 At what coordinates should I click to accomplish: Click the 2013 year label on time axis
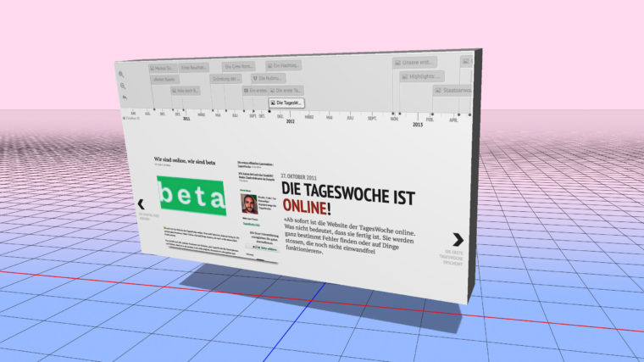pos(418,125)
